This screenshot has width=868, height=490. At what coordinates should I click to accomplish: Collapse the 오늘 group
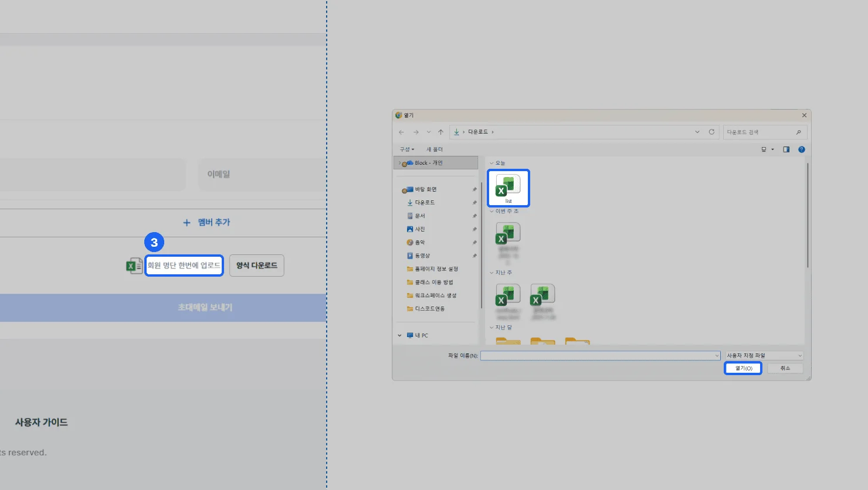pos(491,163)
